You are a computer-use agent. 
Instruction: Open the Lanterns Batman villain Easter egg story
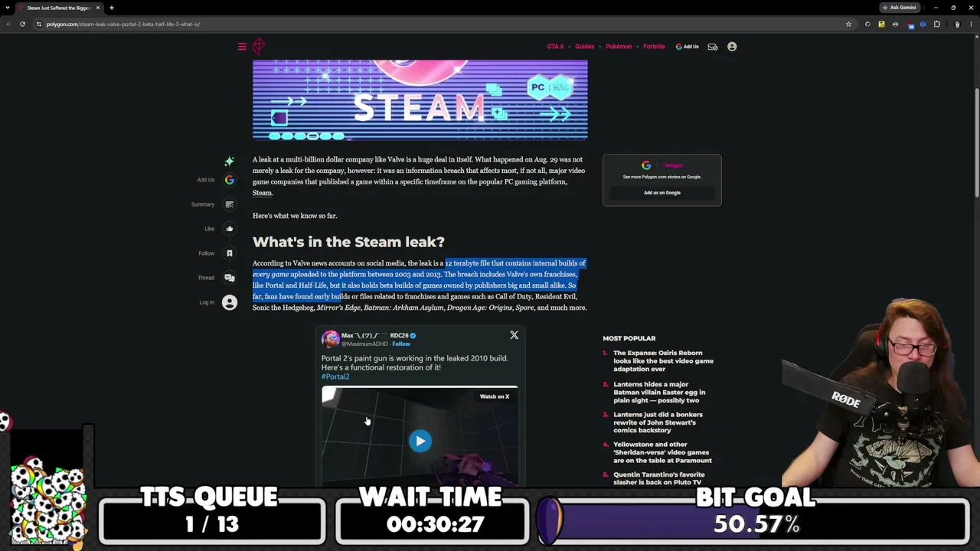(x=659, y=392)
